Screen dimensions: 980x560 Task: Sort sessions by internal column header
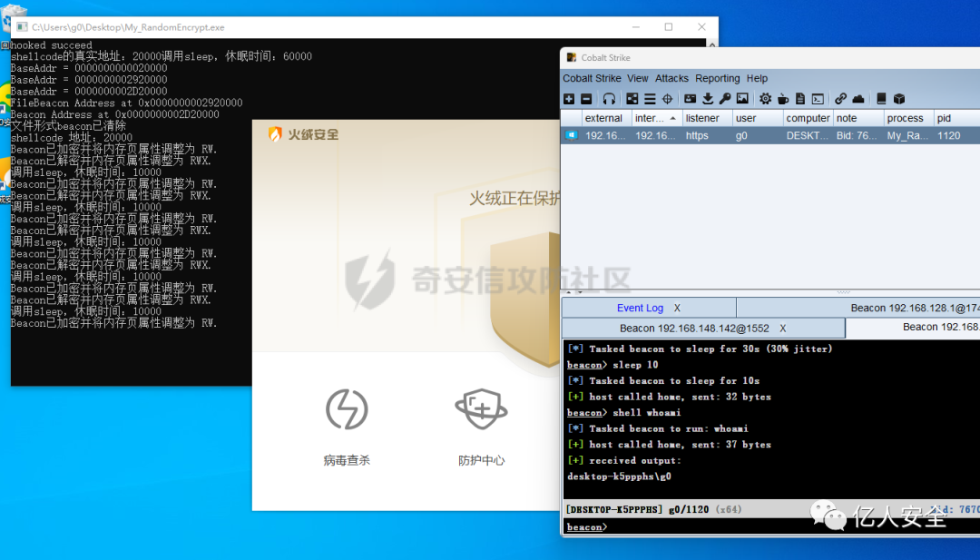(x=656, y=117)
